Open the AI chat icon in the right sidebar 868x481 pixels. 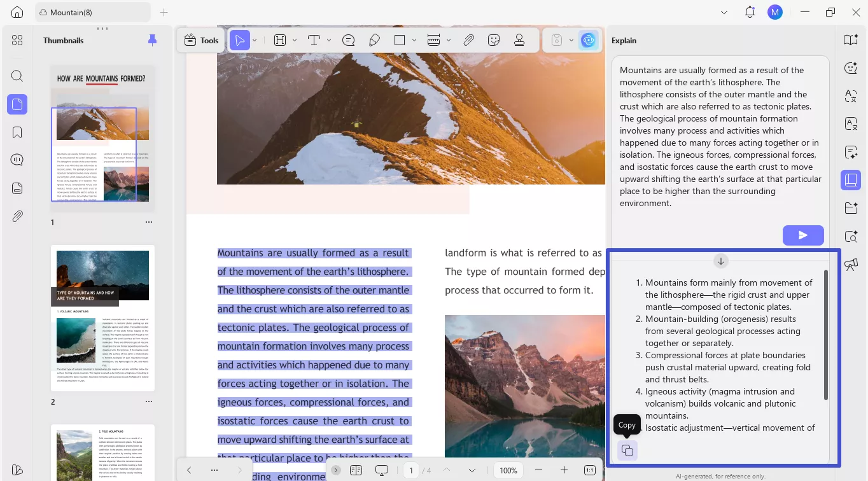851,67
